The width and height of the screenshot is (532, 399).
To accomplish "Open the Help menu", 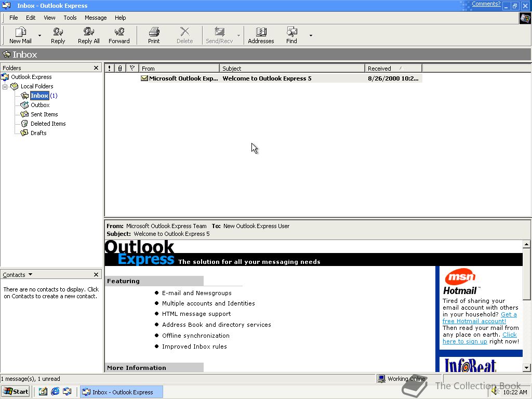I will [120, 18].
